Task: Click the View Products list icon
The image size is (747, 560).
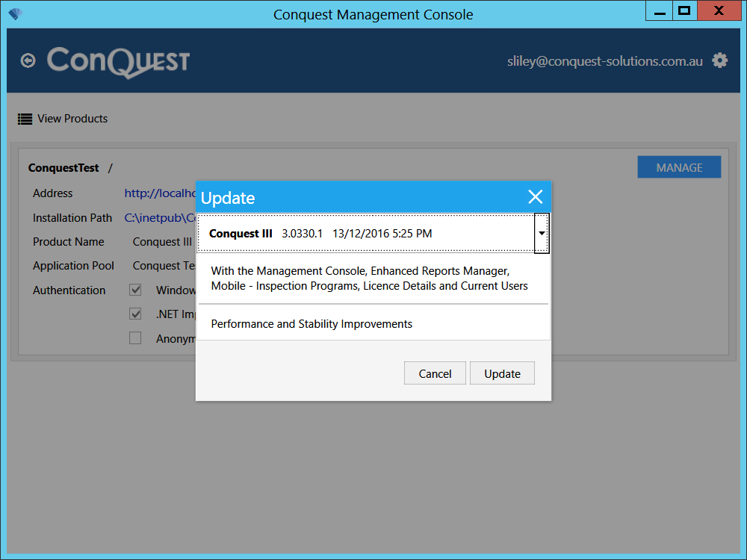Action: 25,119
